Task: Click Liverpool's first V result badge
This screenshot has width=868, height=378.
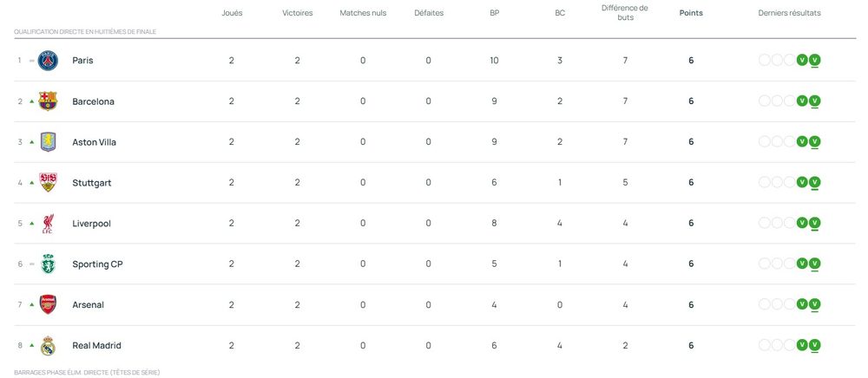Action: [x=801, y=224]
